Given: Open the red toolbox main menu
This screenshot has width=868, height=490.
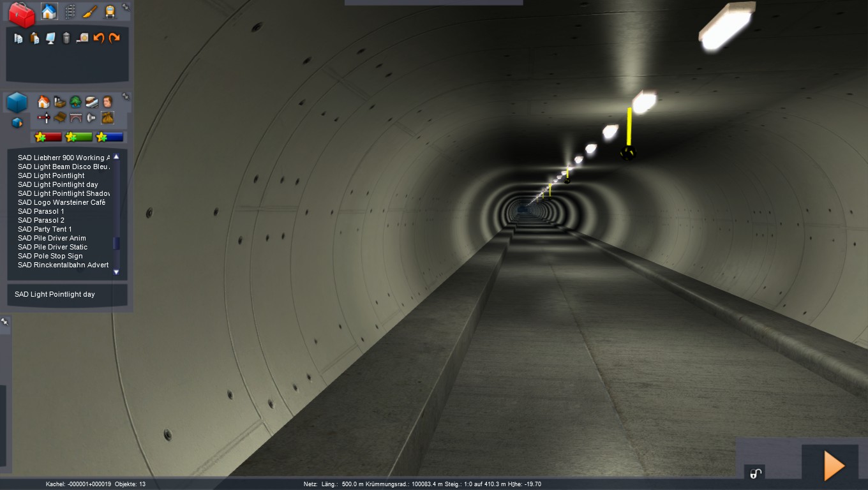Looking at the screenshot, I should (22, 15).
